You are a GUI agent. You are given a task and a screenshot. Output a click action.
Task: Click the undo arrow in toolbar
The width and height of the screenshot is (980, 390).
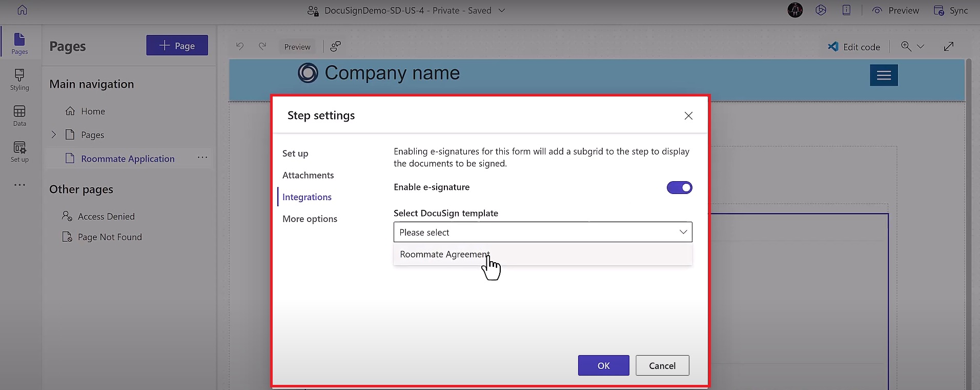[240, 47]
